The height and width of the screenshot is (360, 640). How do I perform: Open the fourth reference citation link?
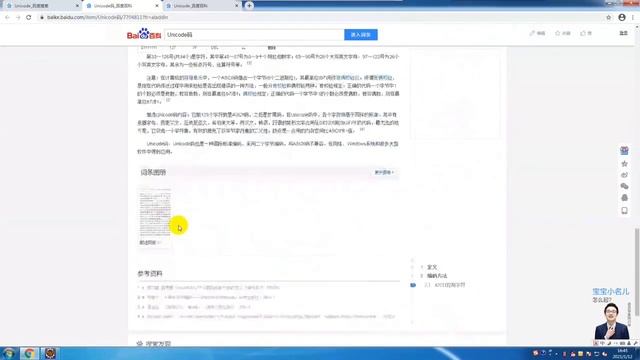271,316
